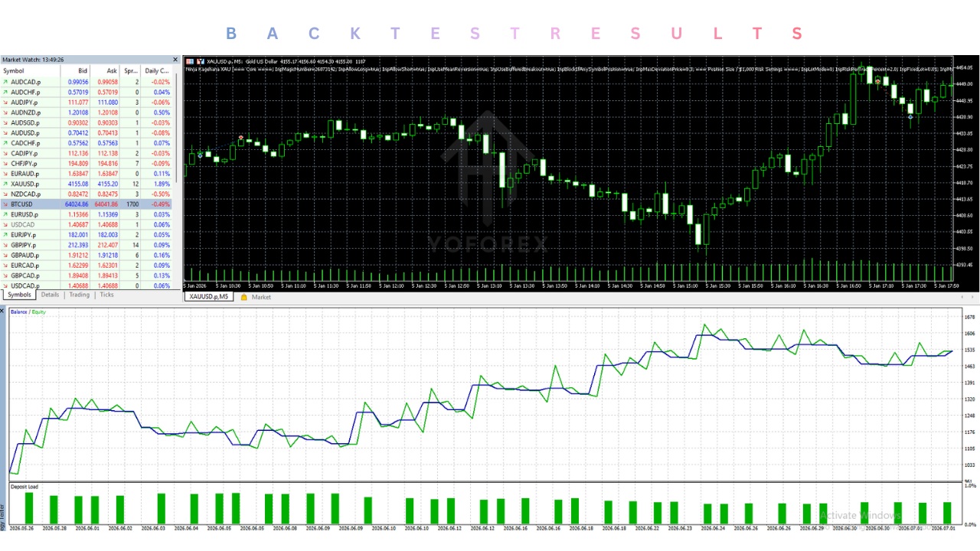Select the highlighted BTCUSD row

87,204
